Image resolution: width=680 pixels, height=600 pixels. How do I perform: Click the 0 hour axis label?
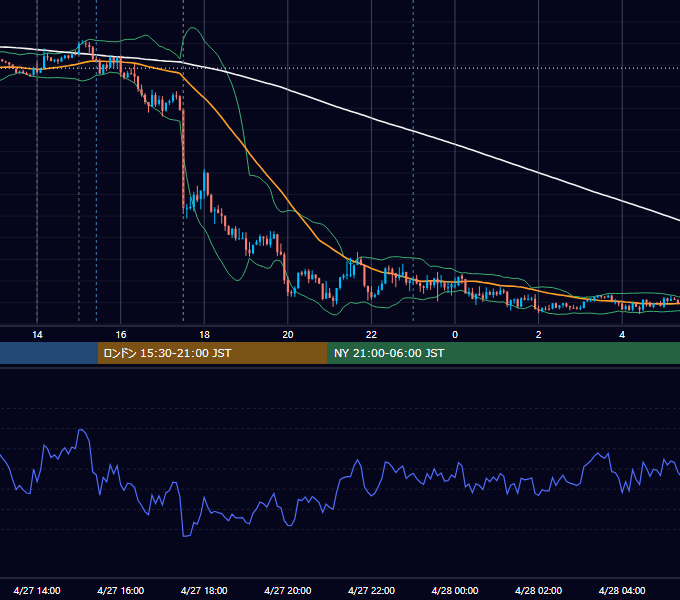coord(455,335)
